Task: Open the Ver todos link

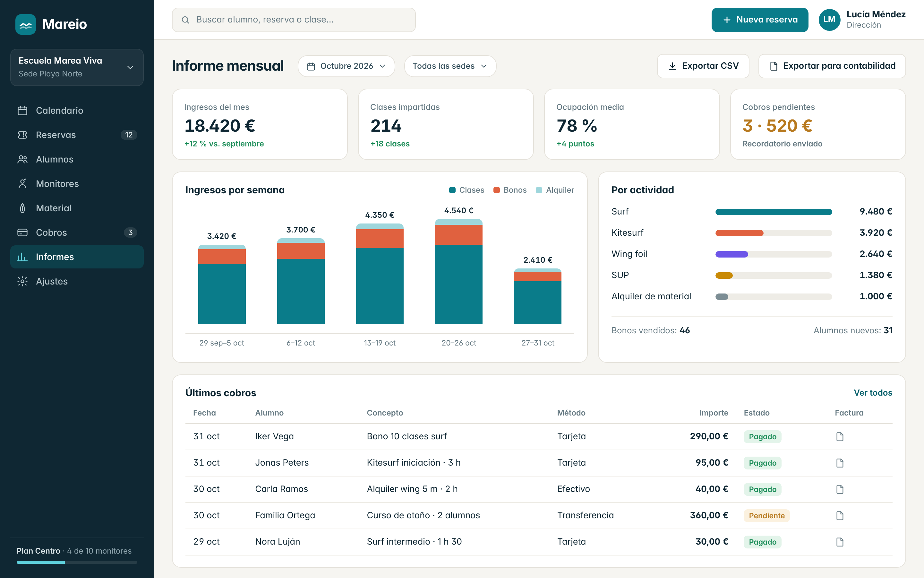Action: pyautogui.click(x=873, y=393)
